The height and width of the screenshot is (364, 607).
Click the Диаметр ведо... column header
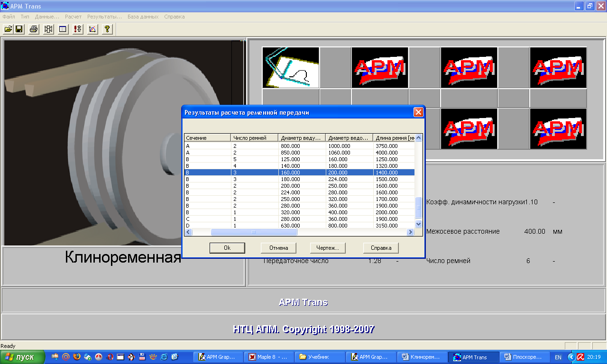pos(350,138)
